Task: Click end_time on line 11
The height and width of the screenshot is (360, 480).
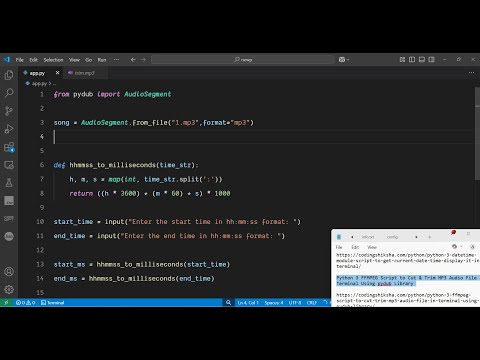Action: point(69,236)
